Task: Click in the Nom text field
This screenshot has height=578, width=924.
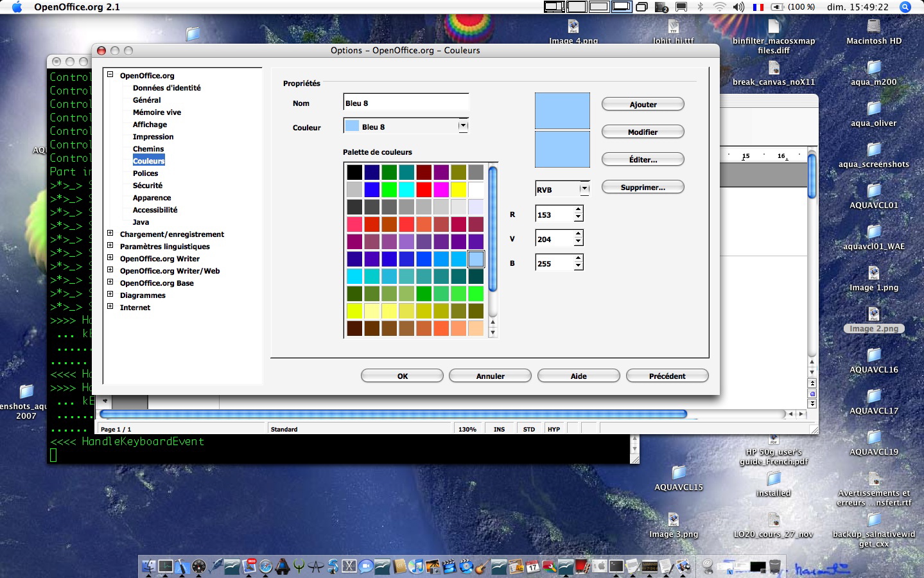Action: click(406, 103)
